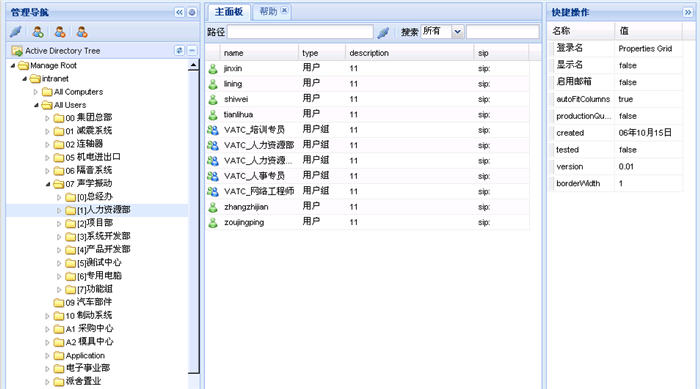The image size is (700, 389).
Task: Click the group icon for VATC_网络工程师 row
Action: [x=213, y=192]
